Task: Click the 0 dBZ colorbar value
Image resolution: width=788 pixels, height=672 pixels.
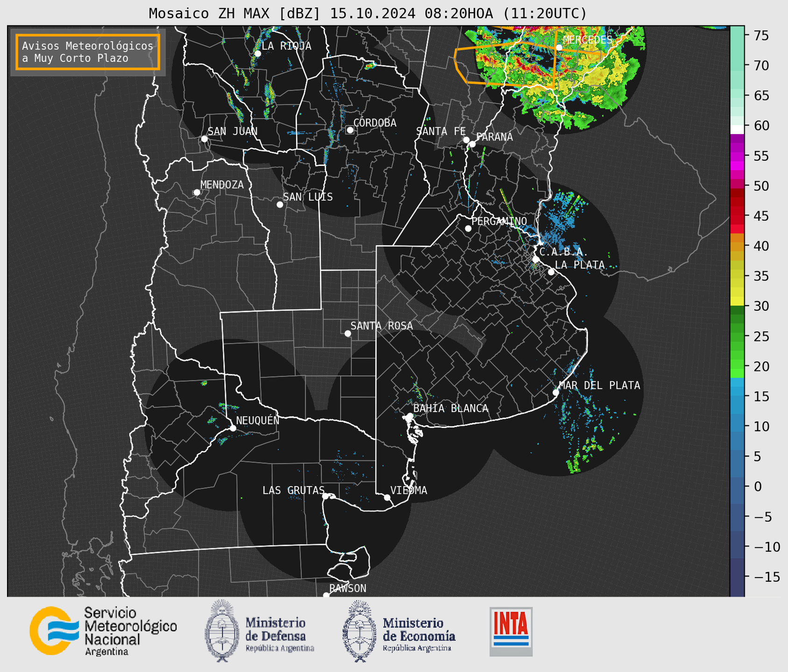Action: pyautogui.click(x=758, y=486)
